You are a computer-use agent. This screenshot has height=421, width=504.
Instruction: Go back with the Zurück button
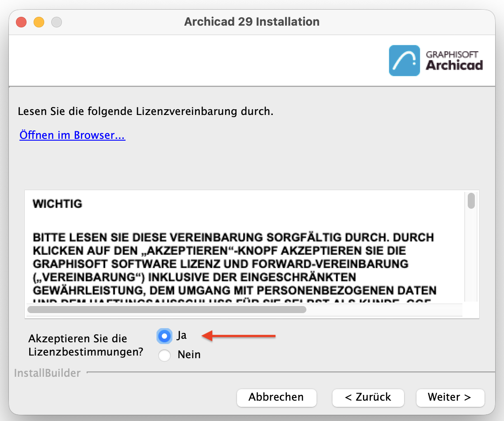[x=368, y=398]
